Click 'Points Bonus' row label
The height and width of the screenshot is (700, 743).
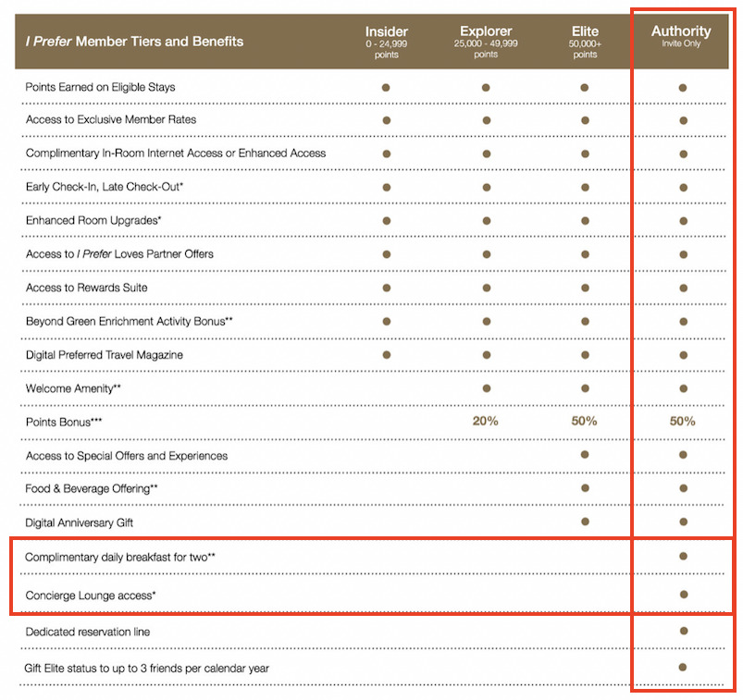[x=64, y=422]
